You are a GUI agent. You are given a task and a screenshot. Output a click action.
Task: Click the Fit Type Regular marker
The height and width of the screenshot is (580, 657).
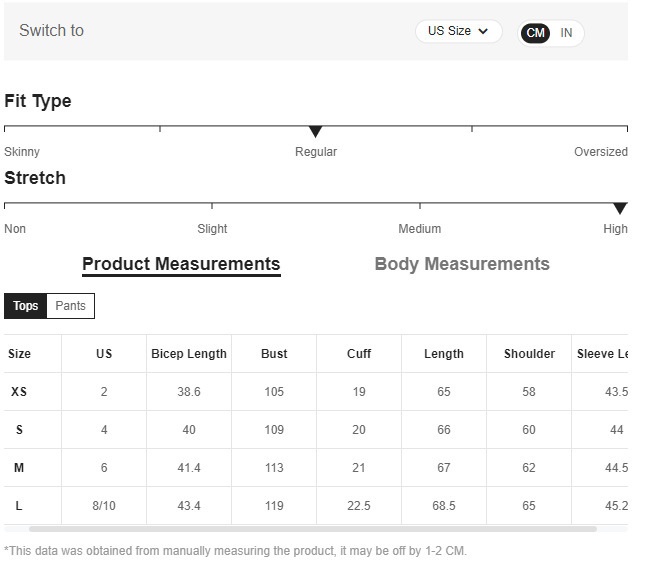click(x=316, y=132)
